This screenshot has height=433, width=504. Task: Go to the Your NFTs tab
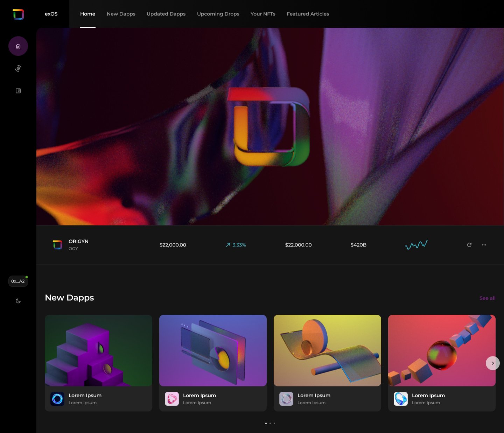point(263,14)
